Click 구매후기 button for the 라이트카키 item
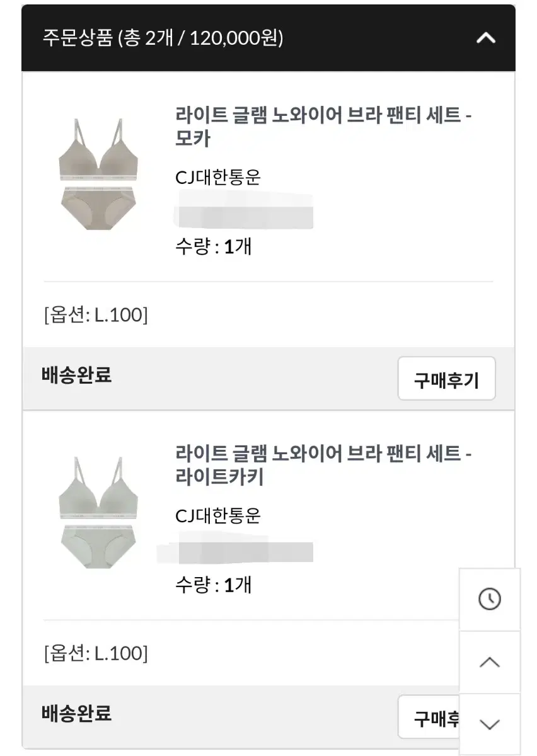 pos(429,717)
